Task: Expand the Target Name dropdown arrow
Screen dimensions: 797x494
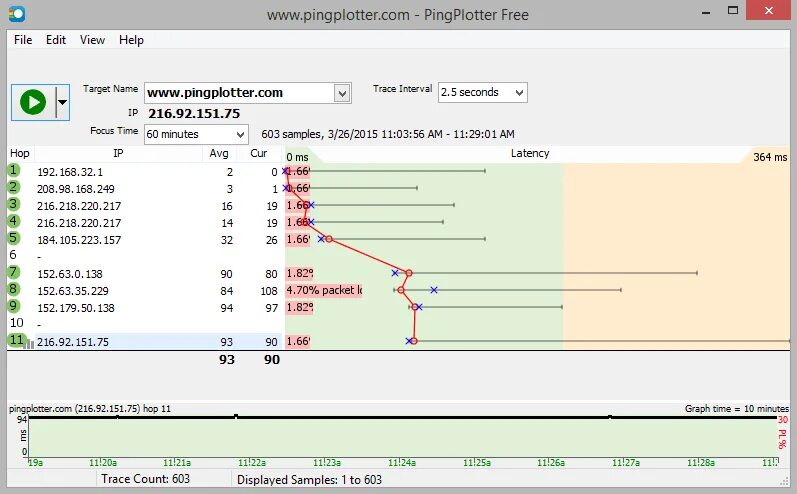Action: [x=342, y=93]
